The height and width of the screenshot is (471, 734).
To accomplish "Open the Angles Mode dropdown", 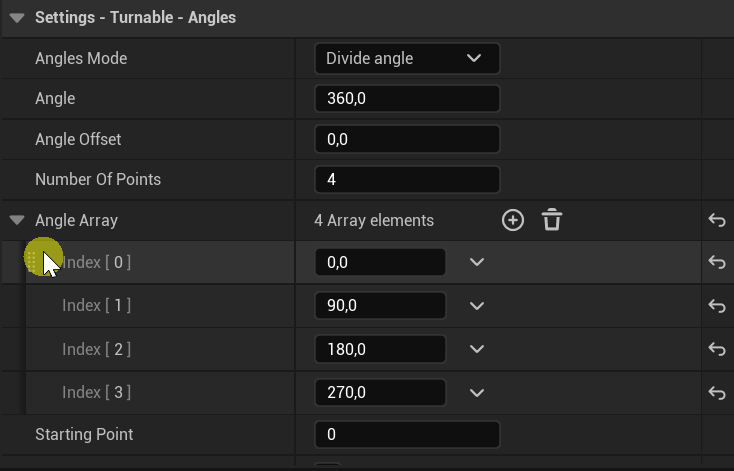I will point(406,58).
